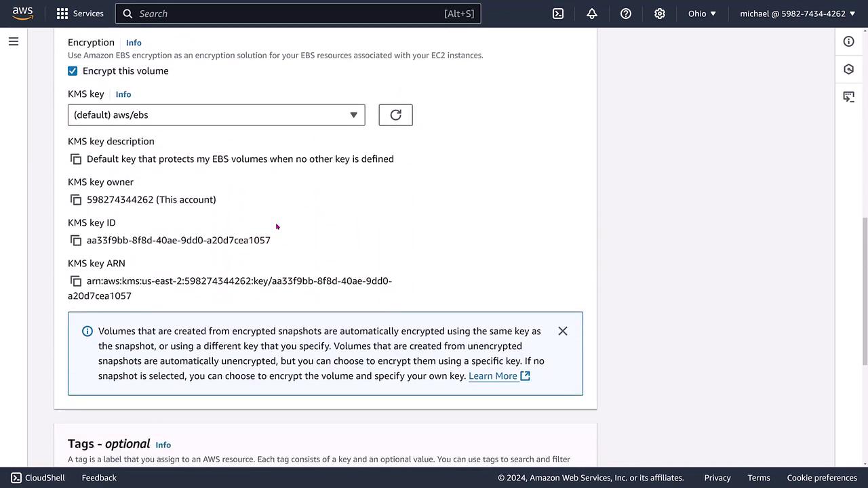This screenshot has height=488, width=868.
Task: Copy the KMS key ID
Action: coord(76,241)
